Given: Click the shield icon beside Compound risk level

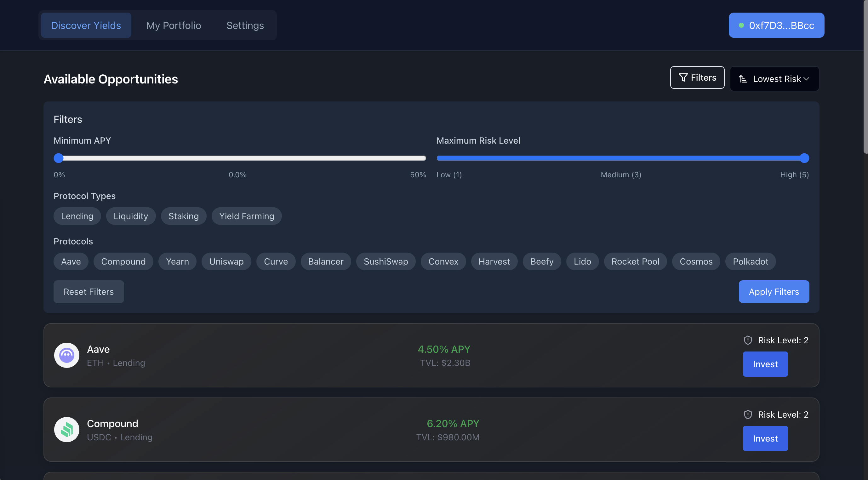Looking at the screenshot, I should (x=748, y=414).
